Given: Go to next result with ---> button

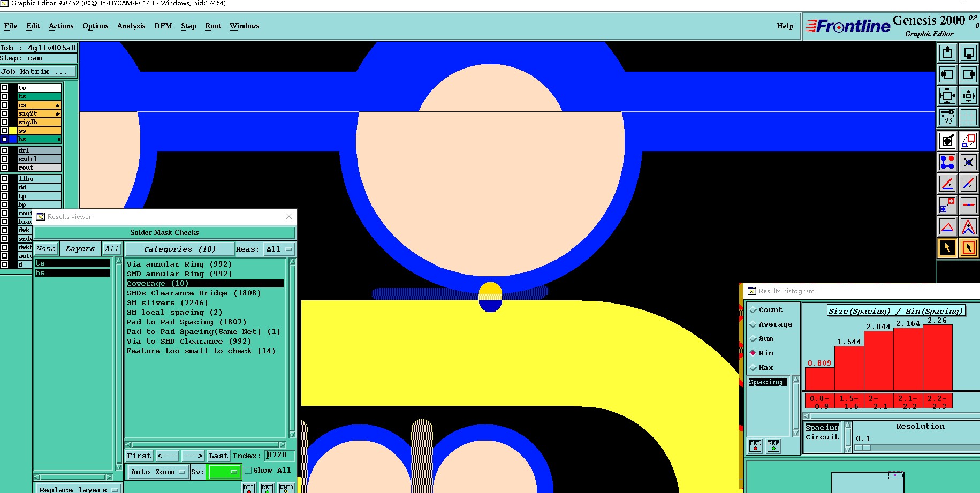Looking at the screenshot, I should point(193,456).
